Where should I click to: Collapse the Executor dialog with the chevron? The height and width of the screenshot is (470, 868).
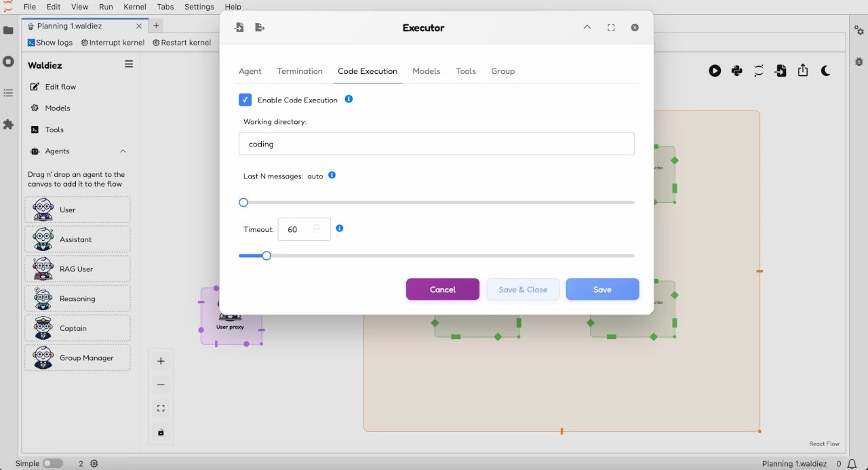click(x=587, y=28)
